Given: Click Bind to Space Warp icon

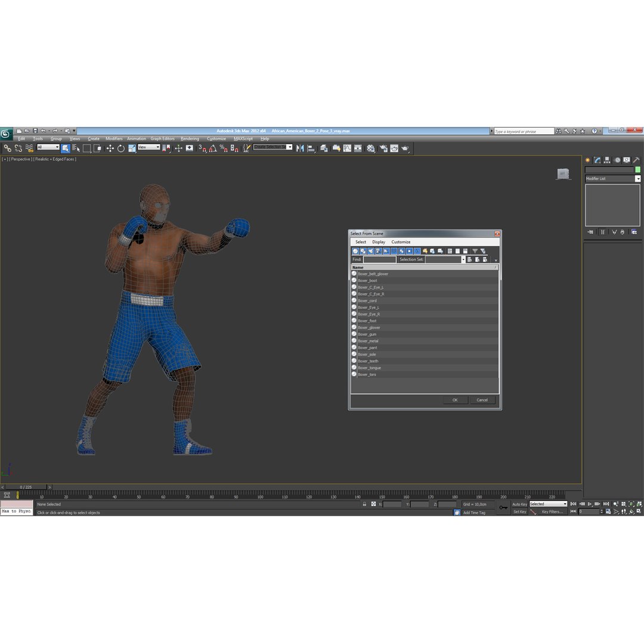Looking at the screenshot, I should coord(29,148).
